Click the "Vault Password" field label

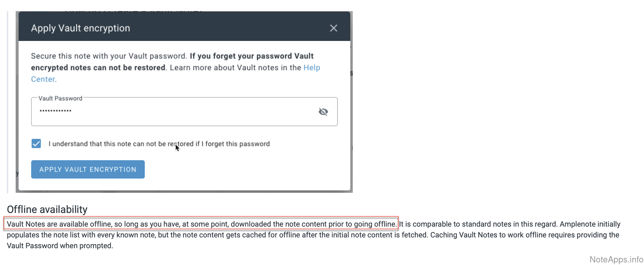(60, 98)
